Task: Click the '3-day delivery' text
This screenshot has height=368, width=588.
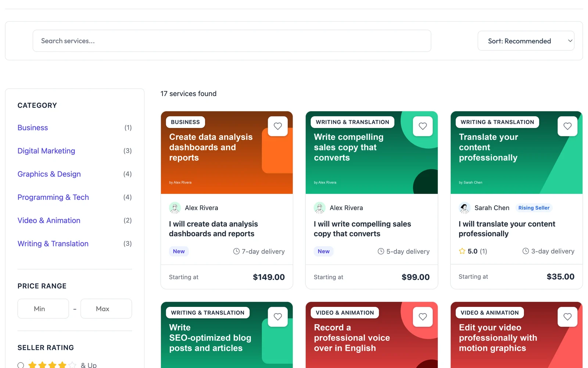Action: click(553, 251)
